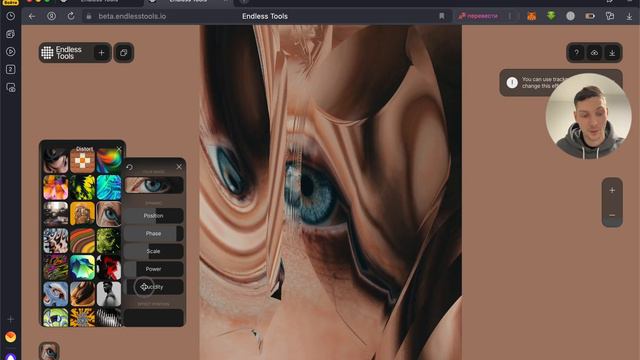The image size is (640, 360).
Task: Open the extensions puzzle icon
Action: point(610,16)
